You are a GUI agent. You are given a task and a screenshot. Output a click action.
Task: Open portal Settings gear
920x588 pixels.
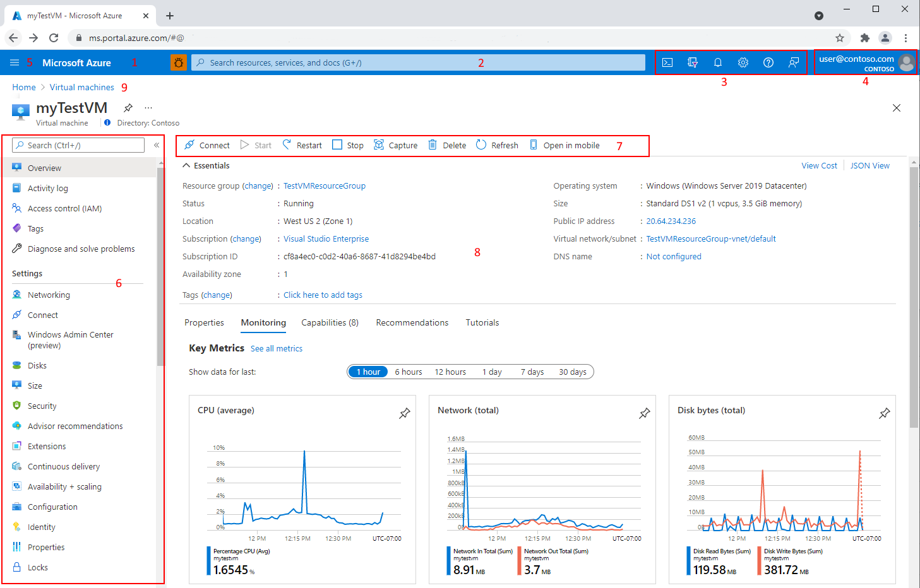pyautogui.click(x=743, y=62)
